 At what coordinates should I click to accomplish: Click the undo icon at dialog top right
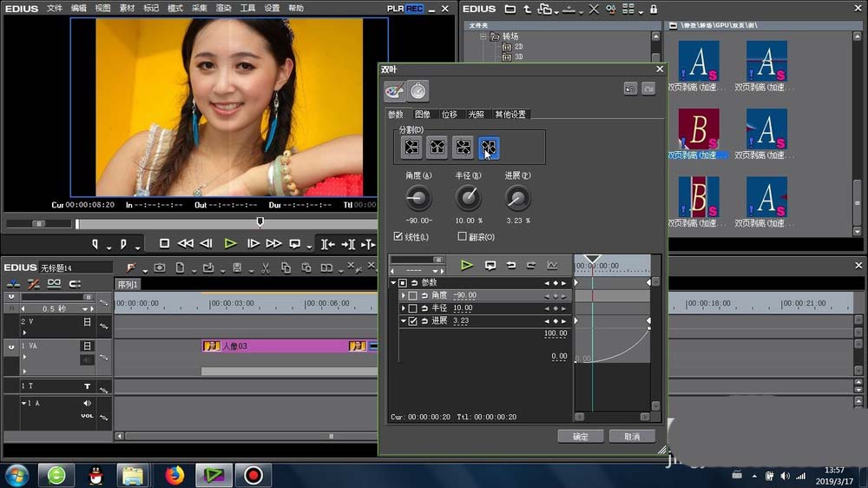coord(630,89)
